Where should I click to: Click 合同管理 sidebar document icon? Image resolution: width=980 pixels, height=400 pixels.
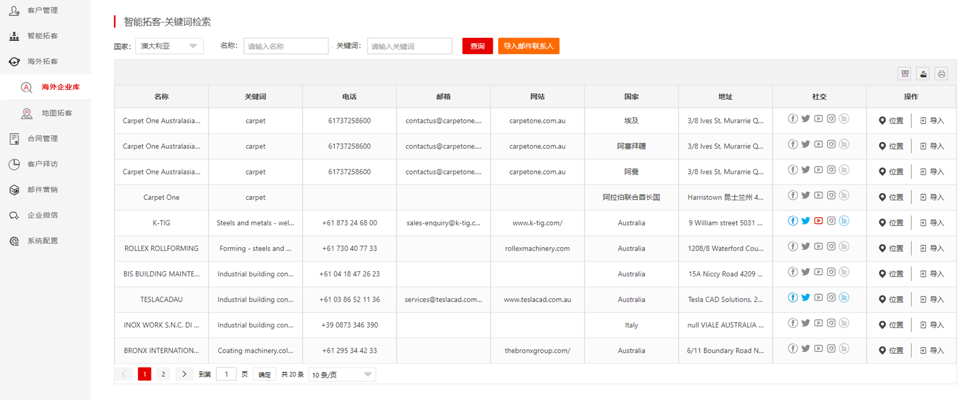(14, 139)
